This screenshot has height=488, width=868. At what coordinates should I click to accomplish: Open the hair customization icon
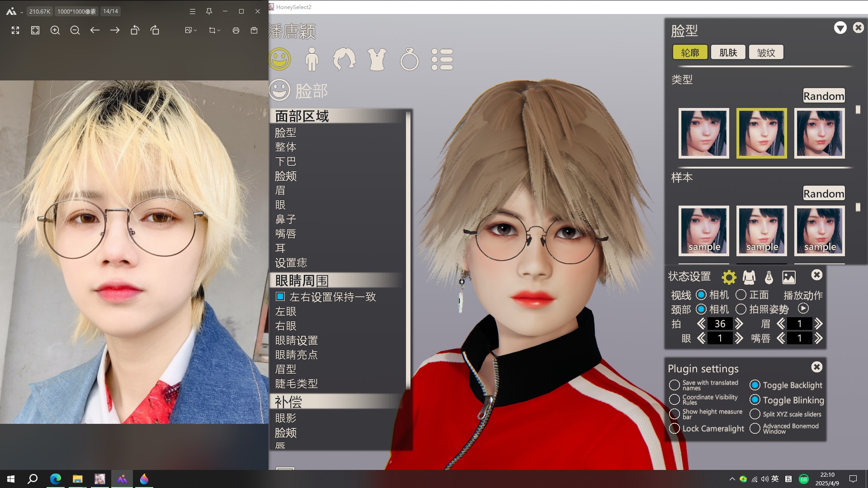[344, 59]
